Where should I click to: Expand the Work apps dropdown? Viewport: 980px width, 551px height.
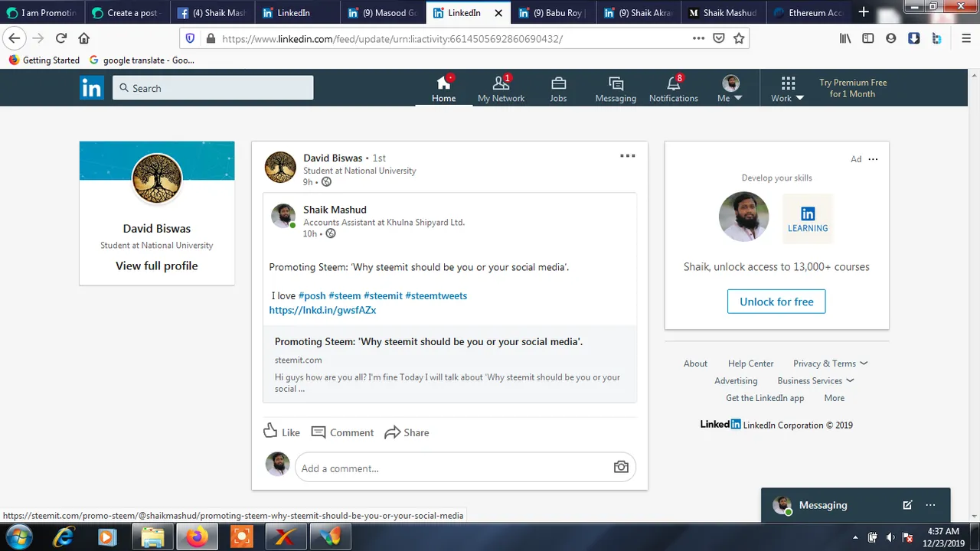click(787, 98)
